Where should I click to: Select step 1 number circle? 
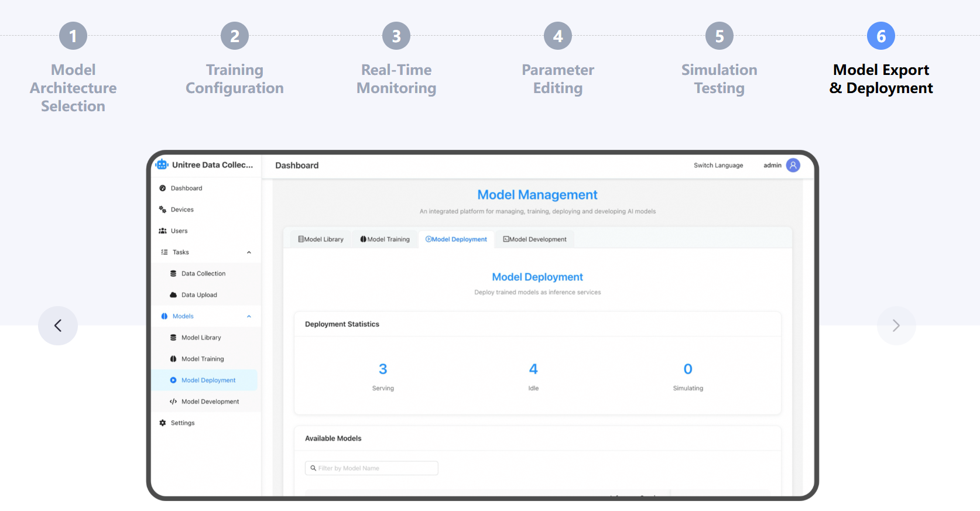[73, 36]
